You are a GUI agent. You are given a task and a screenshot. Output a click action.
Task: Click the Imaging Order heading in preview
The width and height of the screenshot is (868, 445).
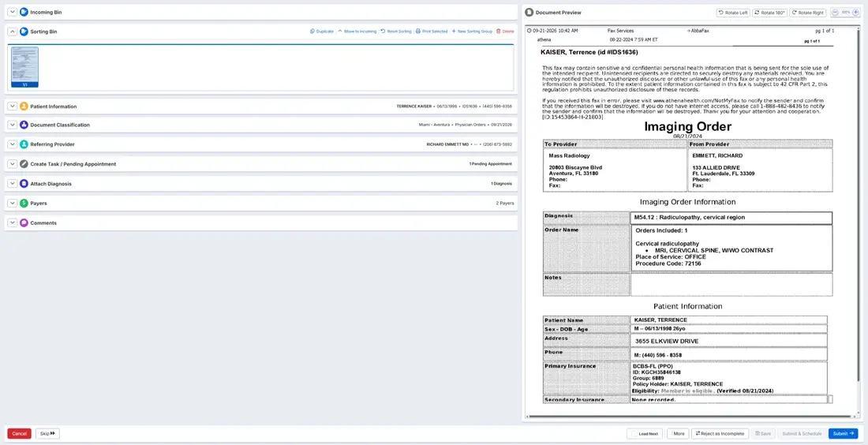coord(687,127)
